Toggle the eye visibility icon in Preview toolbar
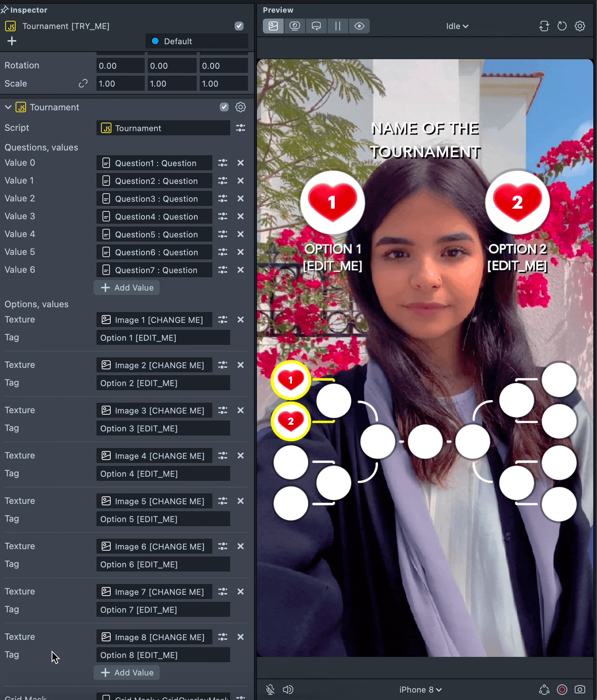This screenshot has height=700, width=597. [359, 26]
